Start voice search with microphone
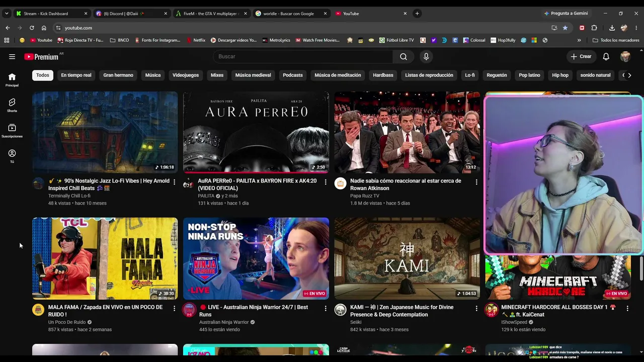Viewport: 644px width, 362px height. (x=426, y=56)
